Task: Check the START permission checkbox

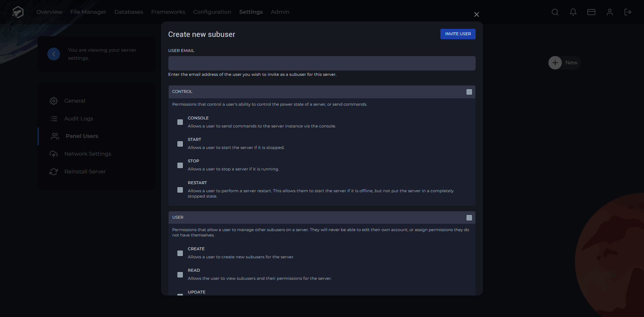Action: click(x=180, y=144)
